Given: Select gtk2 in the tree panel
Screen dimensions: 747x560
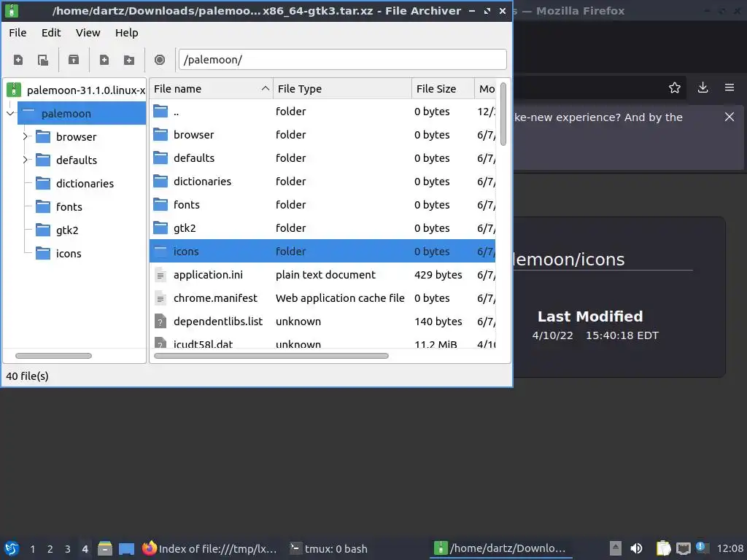Looking at the screenshot, I should (x=67, y=230).
